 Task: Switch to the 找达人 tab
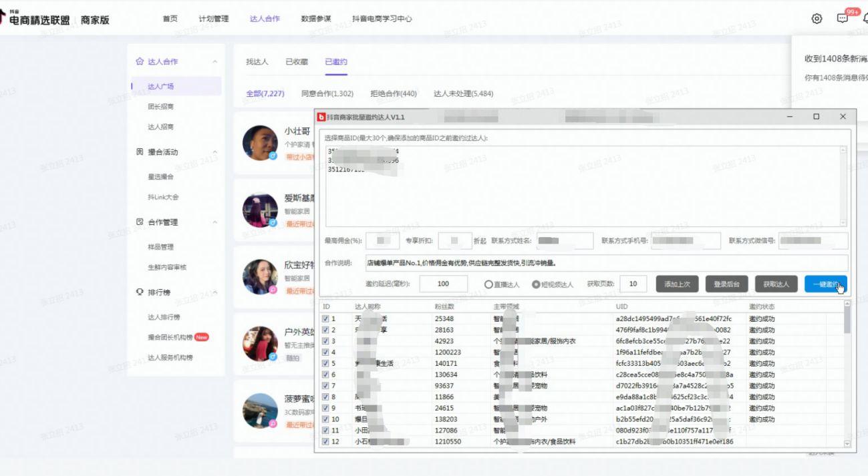[x=257, y=61]
